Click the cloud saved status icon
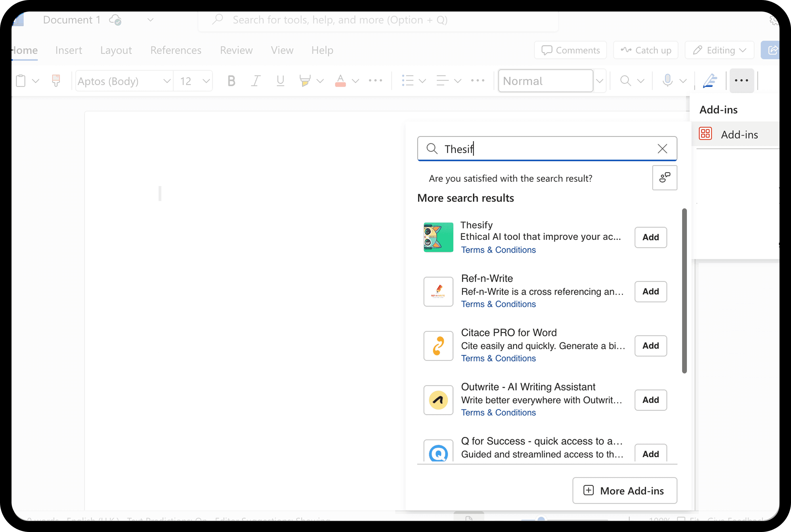The image size is (791, 532). (x=115, y=20)
